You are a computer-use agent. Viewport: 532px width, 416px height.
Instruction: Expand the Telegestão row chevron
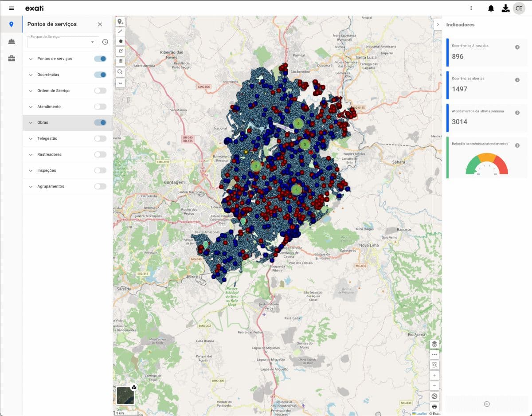[x=31, y=139]
